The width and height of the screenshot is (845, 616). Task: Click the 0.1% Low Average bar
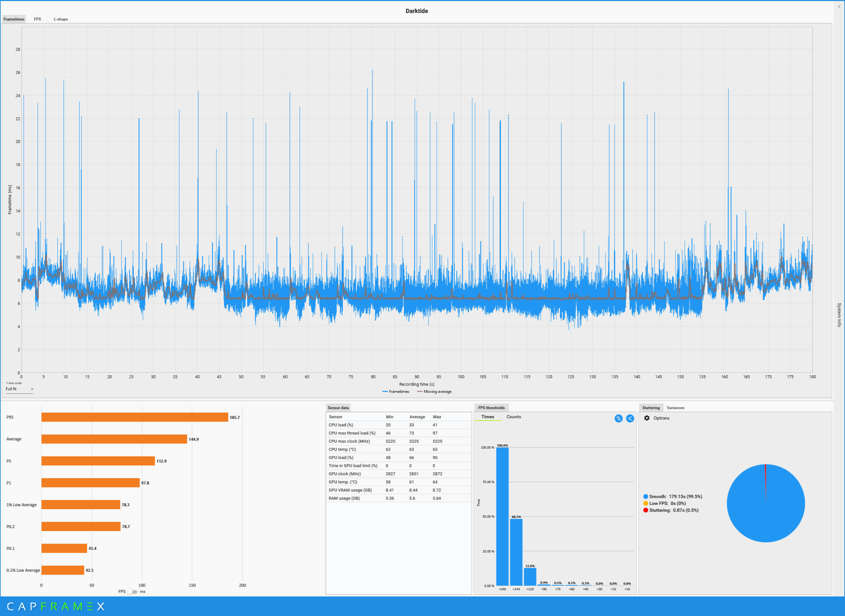click(x=63, y=570)
